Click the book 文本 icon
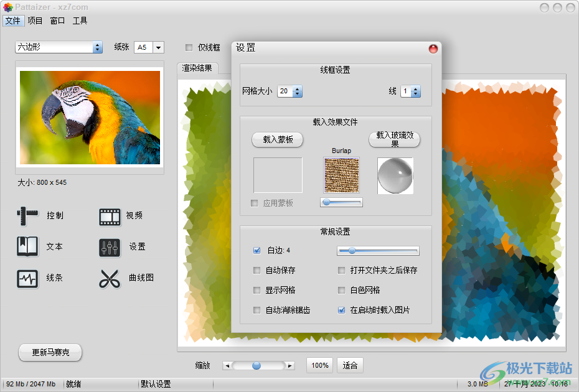The width and height of the screenshot is (579, 392). [27, 246]
